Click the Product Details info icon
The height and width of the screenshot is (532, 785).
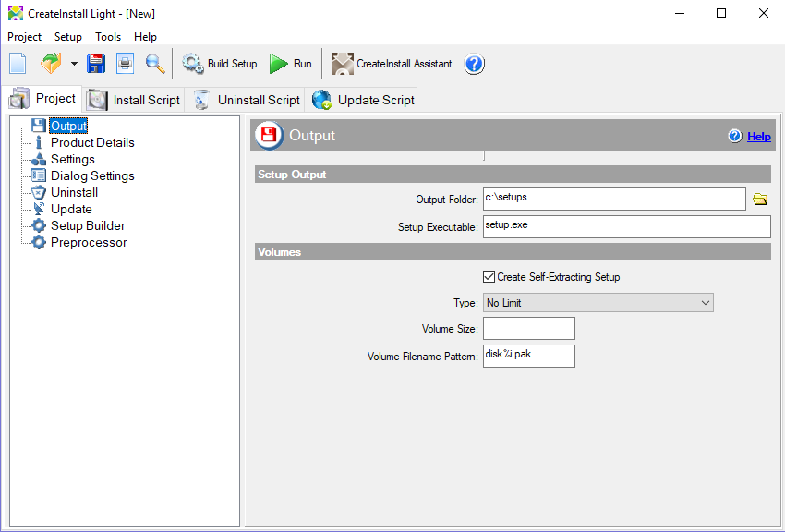tap(39, 142)
